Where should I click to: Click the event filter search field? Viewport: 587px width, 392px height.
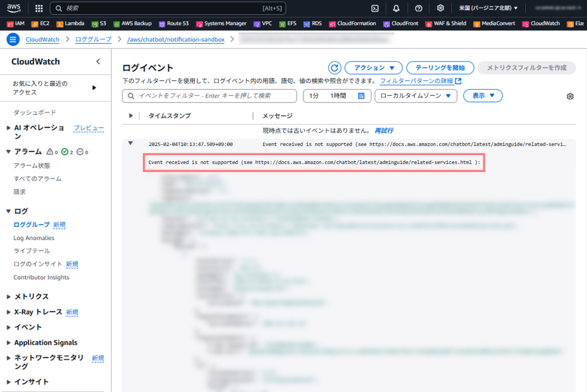(x=209, y=96)
